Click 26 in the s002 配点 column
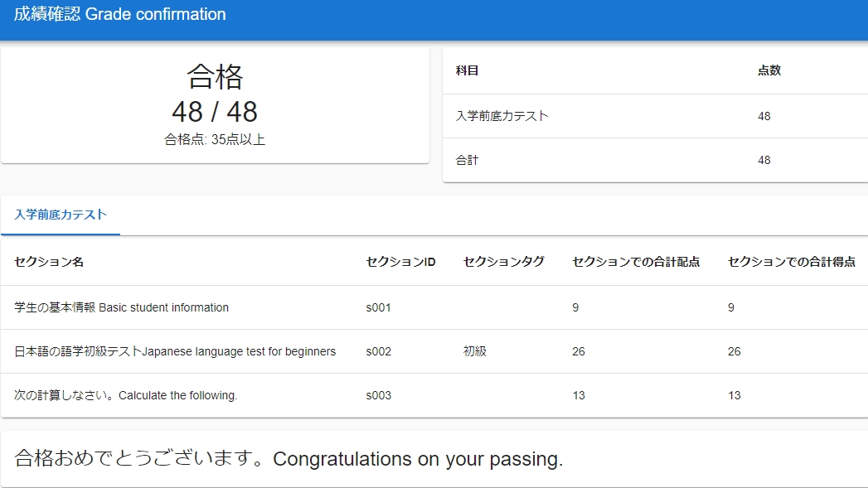 (x=579, y=351)
